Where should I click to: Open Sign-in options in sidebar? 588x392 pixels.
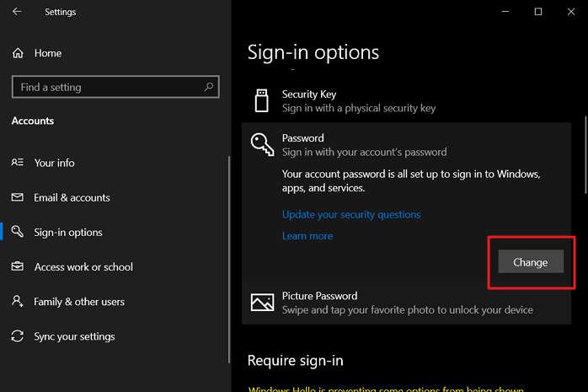click(68, 232)
